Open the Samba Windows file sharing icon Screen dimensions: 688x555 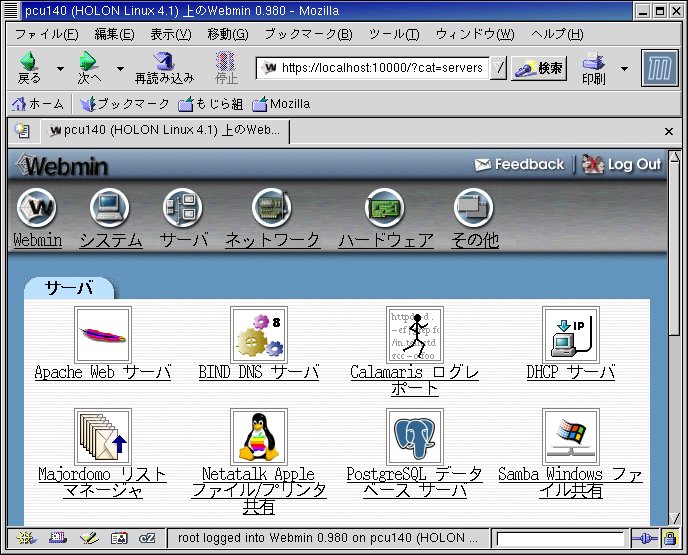[x=570, y=437]
